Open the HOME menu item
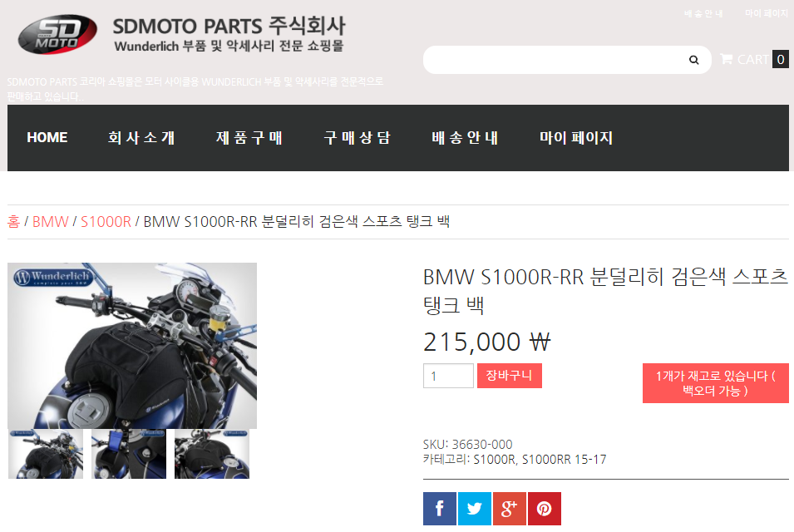The image size is (794, 532). 47,138
